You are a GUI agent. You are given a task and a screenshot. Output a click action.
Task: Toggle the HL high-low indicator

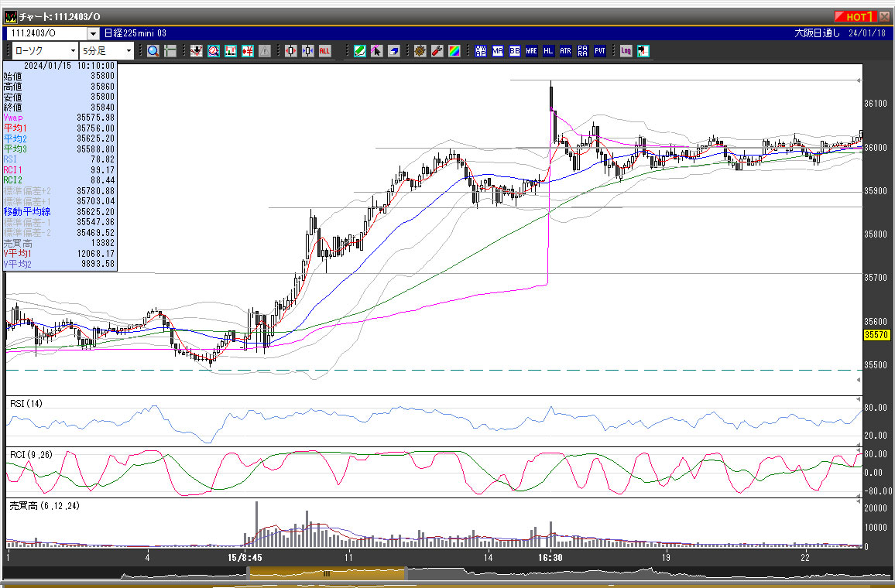point(548,51)
